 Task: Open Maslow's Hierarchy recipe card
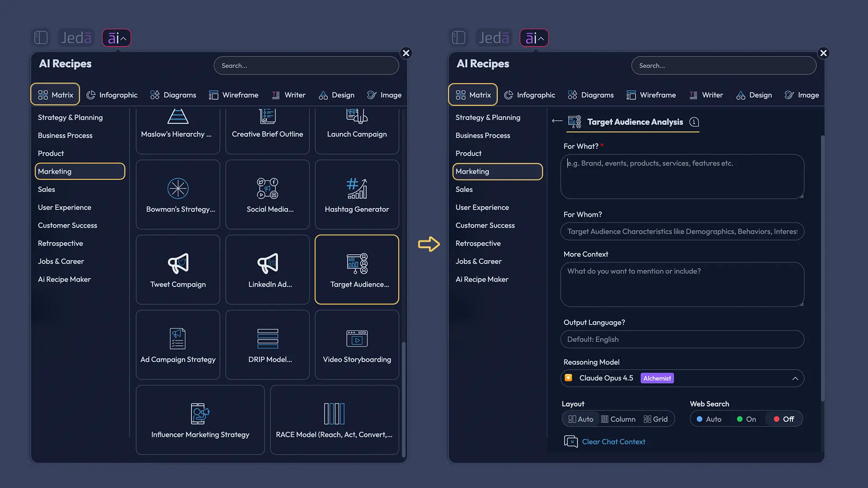[x=178, y=130]
